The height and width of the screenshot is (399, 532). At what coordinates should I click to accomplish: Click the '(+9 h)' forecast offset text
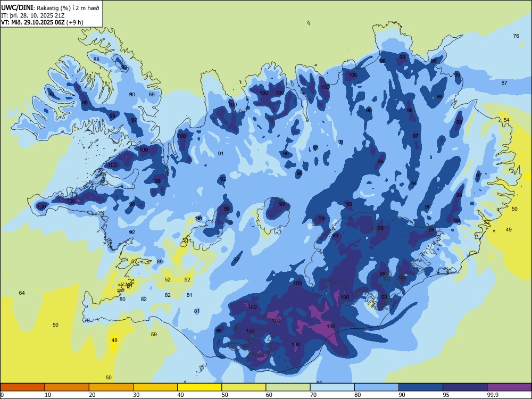(75, 22)
